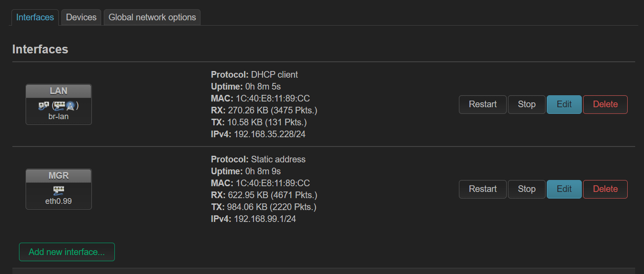Click the ethernet switch icon inside LAN parentheses
Screen dimensions: 644x274
(x=59, y=106)
